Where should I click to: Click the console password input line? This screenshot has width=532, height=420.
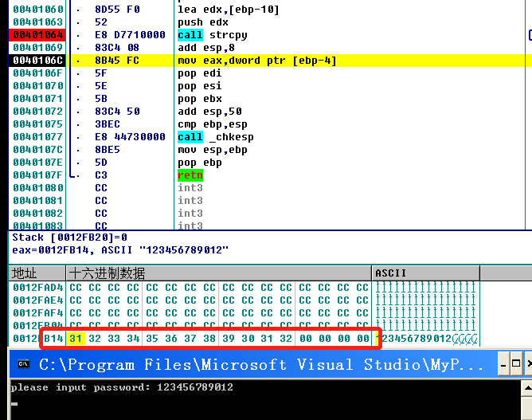pos(122,387)
